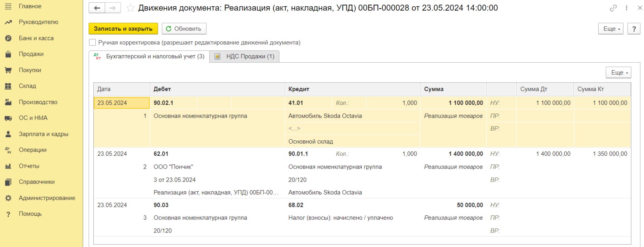Screen dimensions: 644x247
Task: Select credit account 90.01.1
Action: (298, 154)
